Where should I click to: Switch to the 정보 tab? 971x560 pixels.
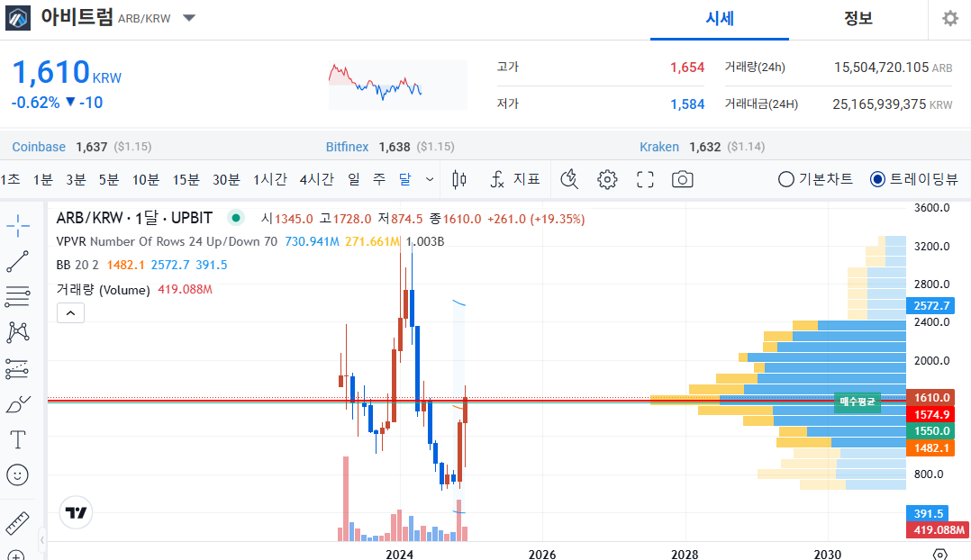click(x=858, y=19)
